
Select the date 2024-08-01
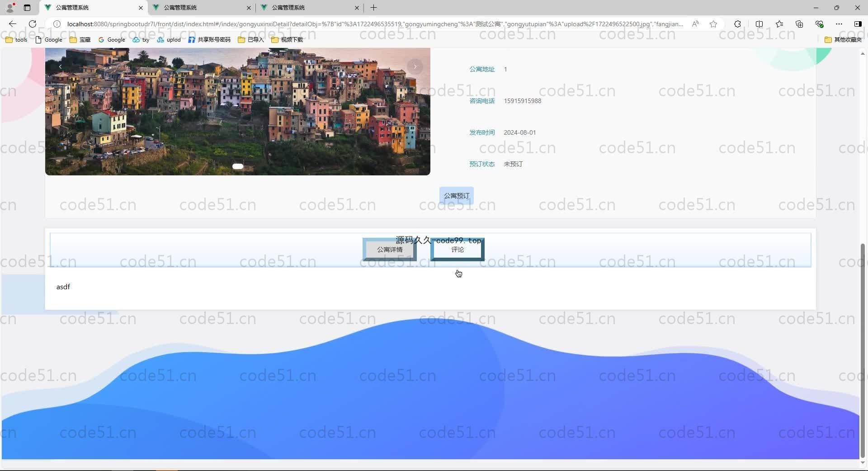click(x=519, y=132)
